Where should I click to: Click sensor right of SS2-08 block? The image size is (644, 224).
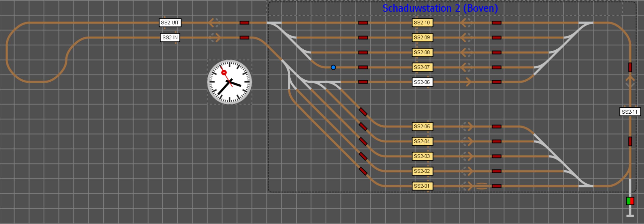point(496,53)
